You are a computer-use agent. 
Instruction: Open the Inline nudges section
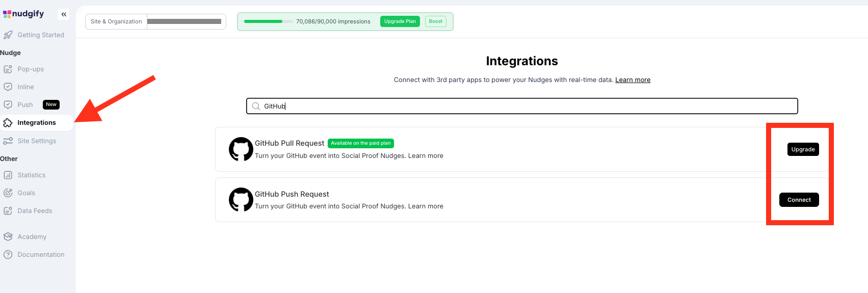point(25,87)
